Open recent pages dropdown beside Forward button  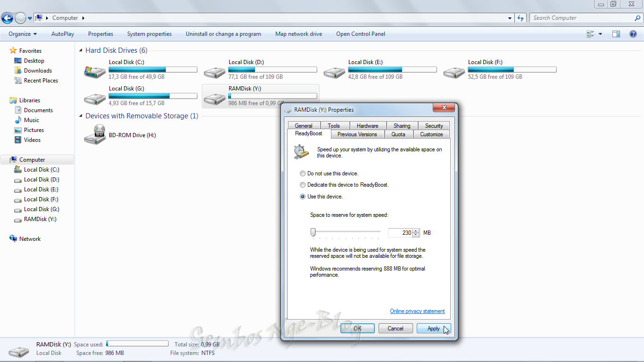[30, 18]
